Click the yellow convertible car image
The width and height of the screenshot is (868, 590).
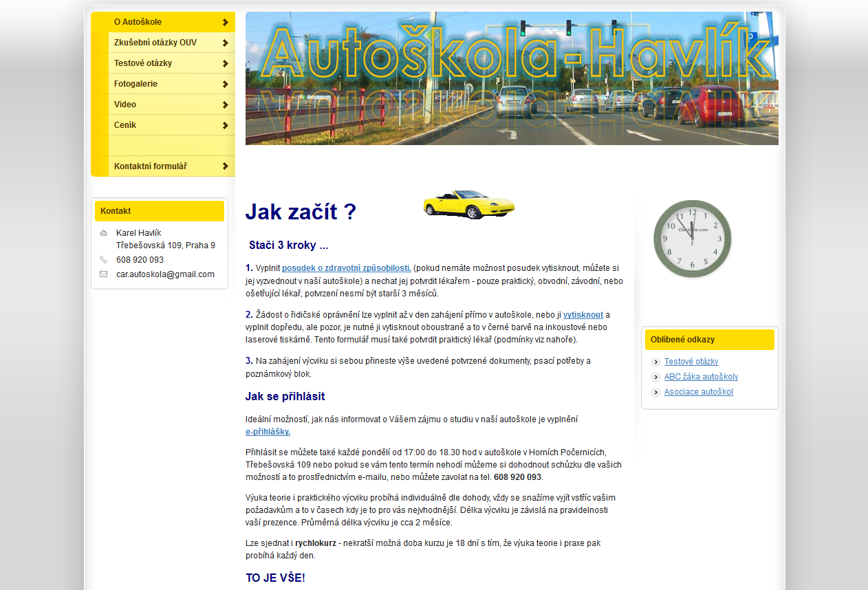(468, 204)
